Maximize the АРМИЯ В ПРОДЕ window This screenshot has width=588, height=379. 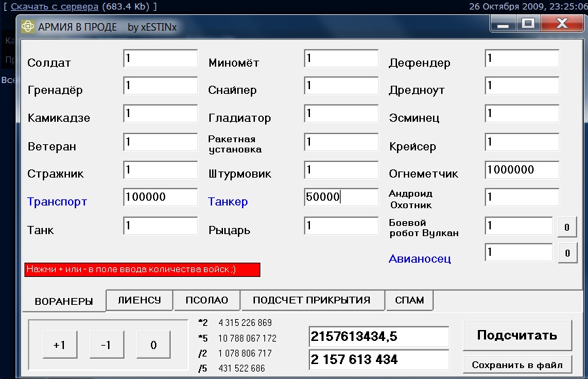pos(528,24)
